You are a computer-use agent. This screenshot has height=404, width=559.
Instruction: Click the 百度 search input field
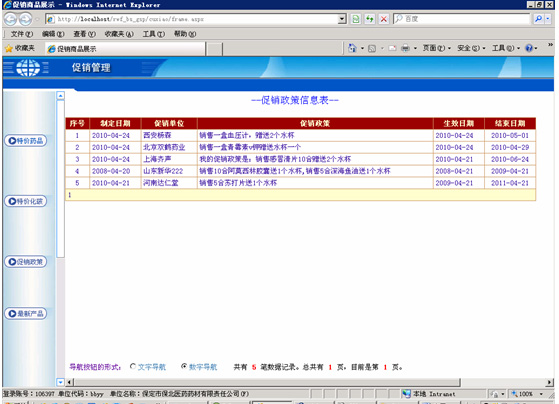pyautogui.click(x=462, y=19)
